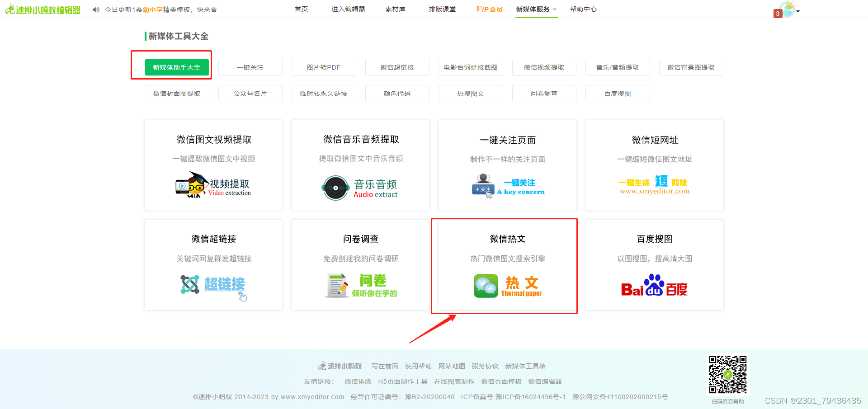This screenshot has height=409, width=868.
Task: Click the Baidu 百度 paw logo
Action: 654,285
